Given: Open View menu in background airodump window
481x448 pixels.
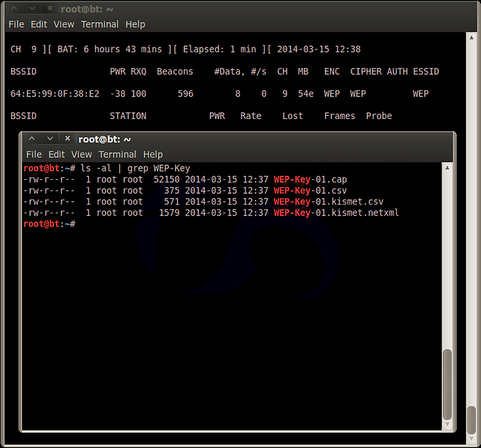Looking at the screenshot, I should (x=64, y=24).
